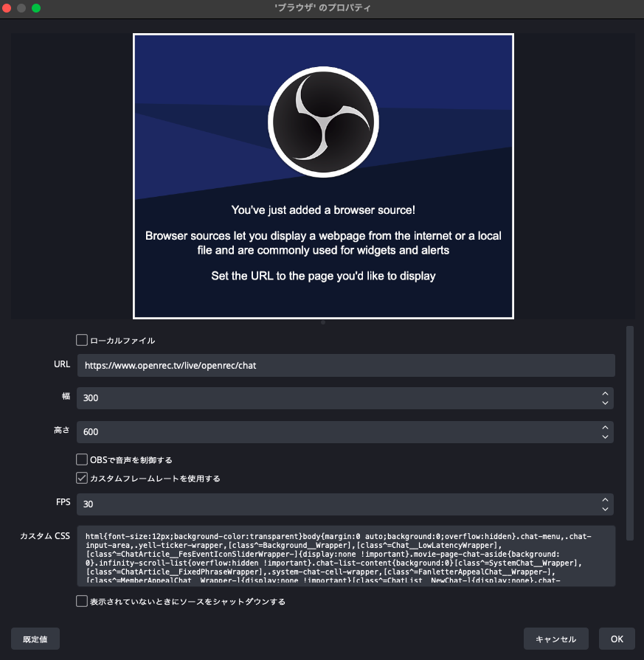Viewport: 644px width, 660px height.
Task: Click the properties panel vertical scrollbar
Action: pyautogui.click(x=630, y=433)
